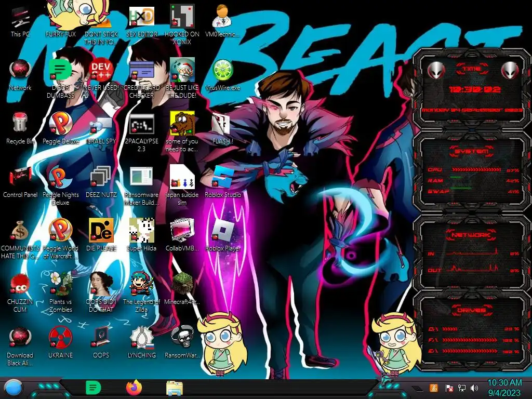Select the DIE PLEASE De icon

coord(101,235)
